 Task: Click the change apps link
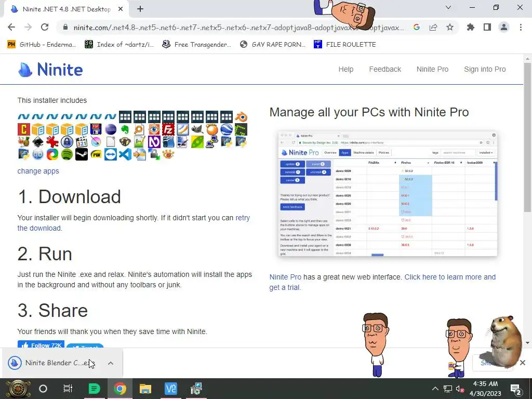pyautogui.click(x=38, y=171)
